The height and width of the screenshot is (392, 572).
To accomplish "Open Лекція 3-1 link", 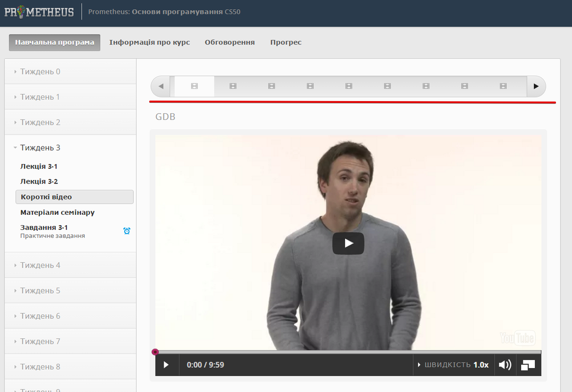I will [x=39, y=166].
